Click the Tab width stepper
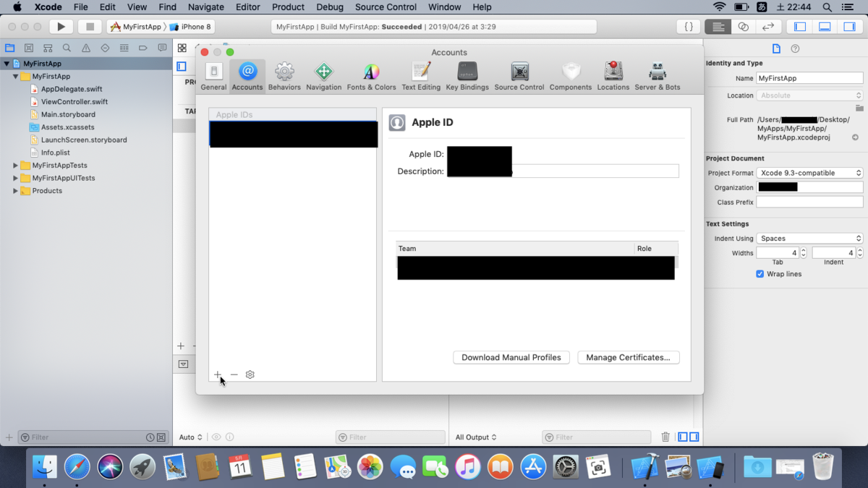Viewport: 868px width, 488px height. click(804, 253)
